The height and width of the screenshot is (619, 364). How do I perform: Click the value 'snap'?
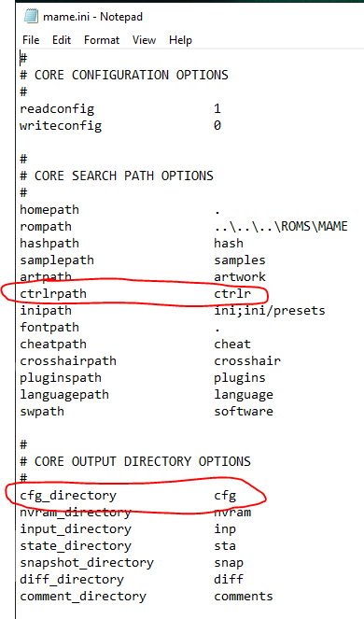tap(229, 563)
